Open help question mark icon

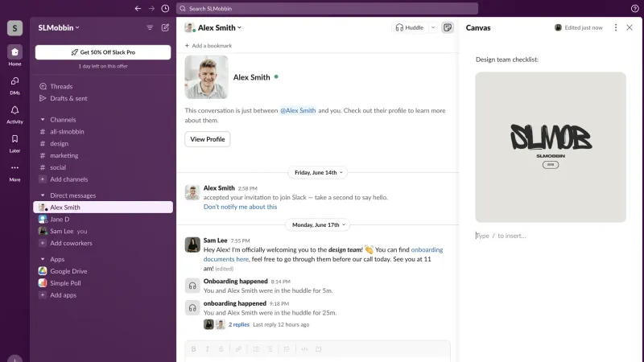tap(634, 8)
